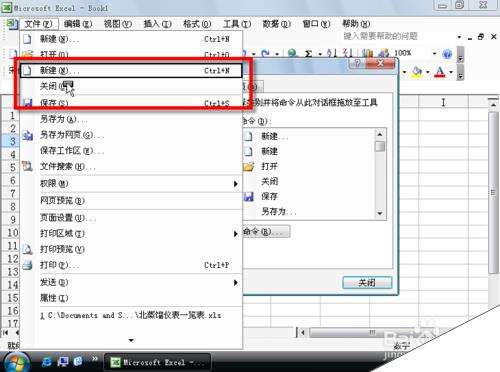The width and height of the screenshot is (500, 372).
Task: Open the Fill Color dropdown arrow
Action: click(x=428, y=72)
